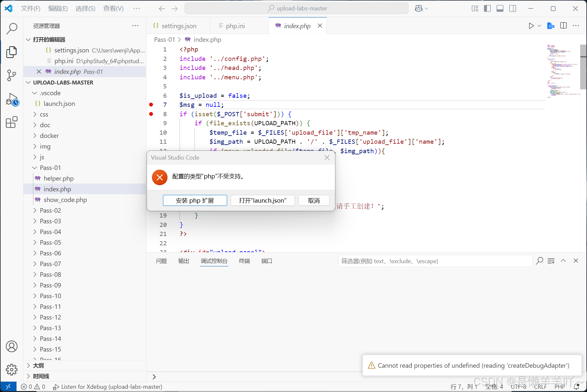Close the error dialog with X
587x392 pixels.
pyautogui.click(x=327, y=158)
